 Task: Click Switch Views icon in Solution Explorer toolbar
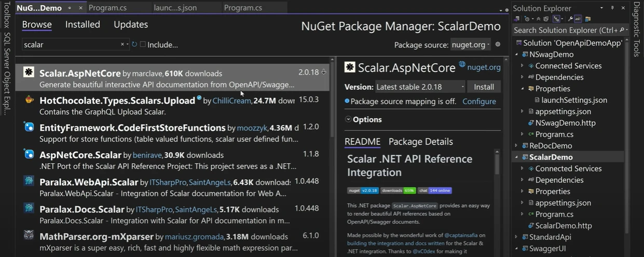tap(517, 19)
